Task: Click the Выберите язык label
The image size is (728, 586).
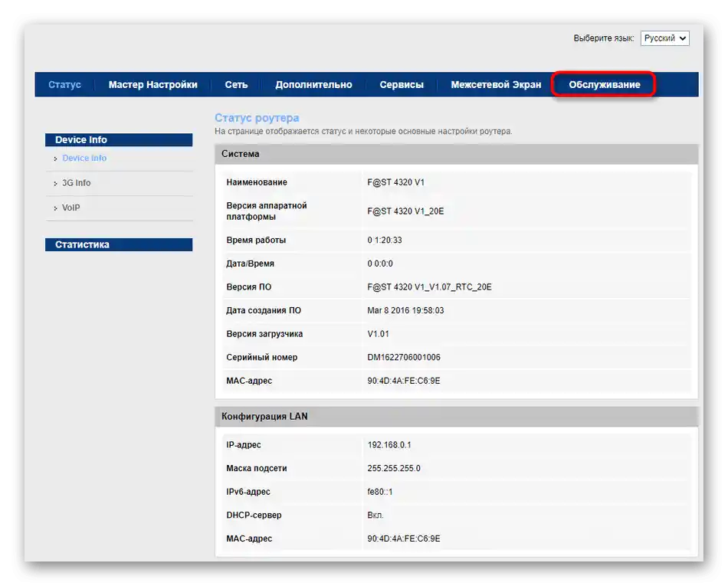Action: (603, 38)
